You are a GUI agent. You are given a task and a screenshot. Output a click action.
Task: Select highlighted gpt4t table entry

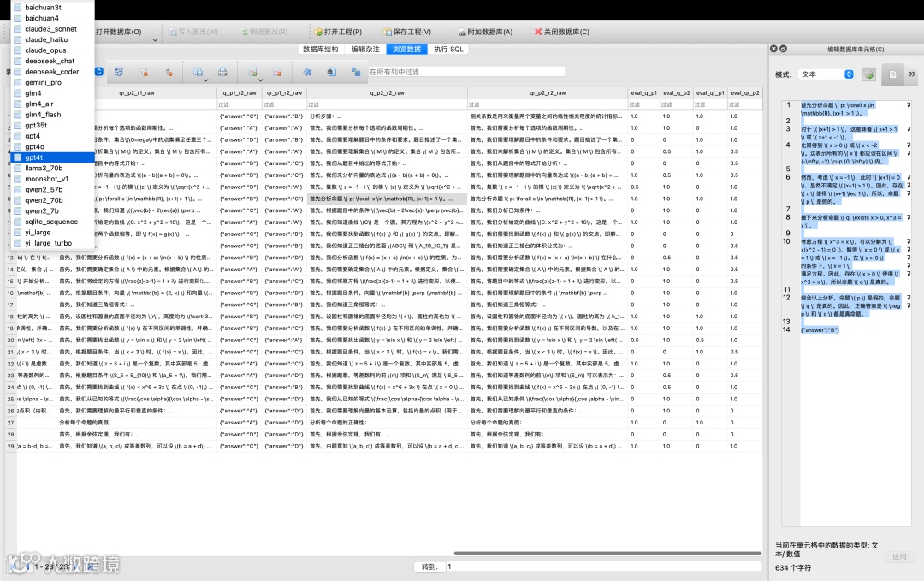[53, 157]
